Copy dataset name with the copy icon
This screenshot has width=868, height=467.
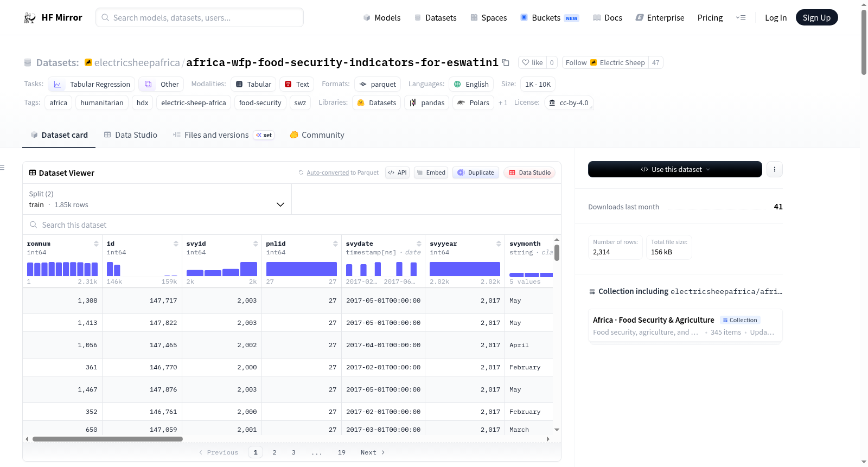click(x=506, y=62)
